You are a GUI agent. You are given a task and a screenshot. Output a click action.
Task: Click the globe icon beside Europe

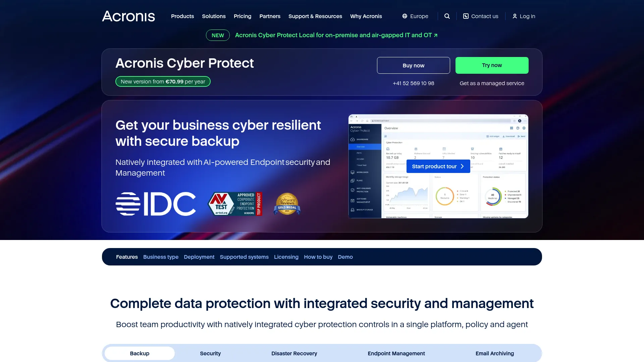click(405, 16)
